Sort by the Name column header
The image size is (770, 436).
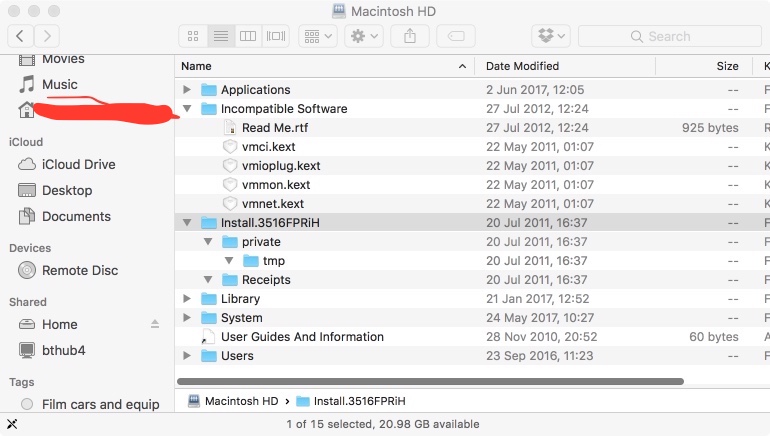pyautogui.click(x=196, y=66)
